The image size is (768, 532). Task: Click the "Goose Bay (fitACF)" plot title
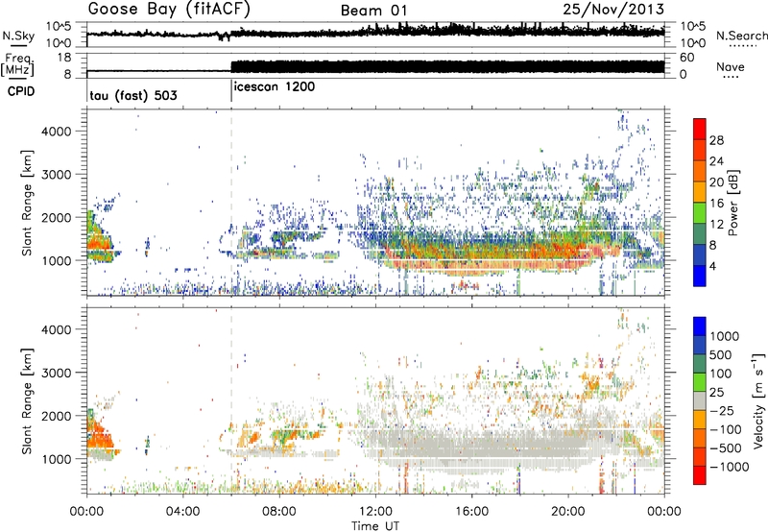coord(169,9)
